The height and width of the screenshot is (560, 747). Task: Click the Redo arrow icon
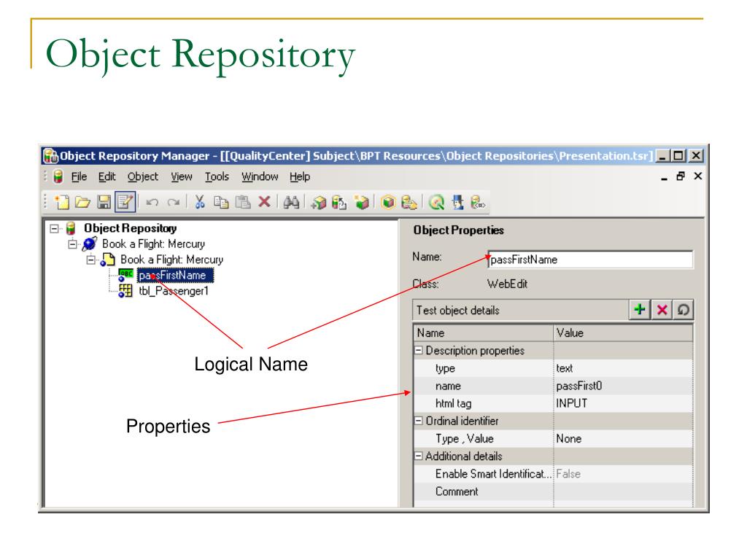[174, 203]
